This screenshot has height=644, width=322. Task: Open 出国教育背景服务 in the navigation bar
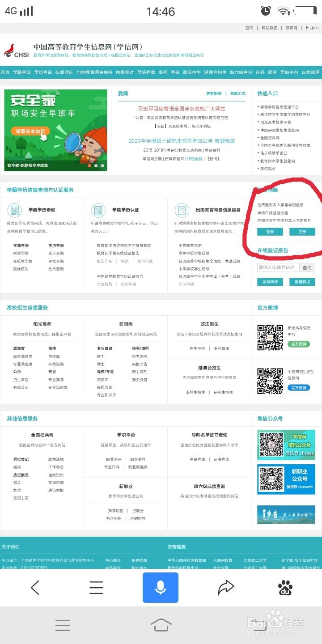[x=94, y=72]
